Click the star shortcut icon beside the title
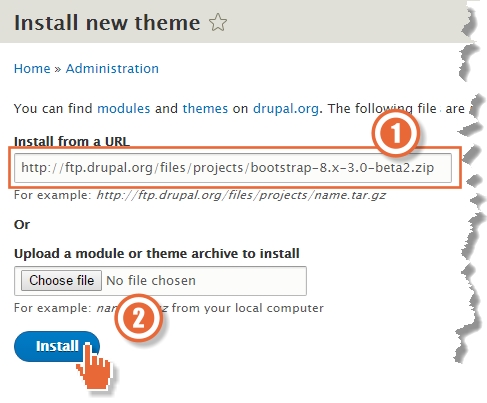The height and width of the screenshot is (403, 487). [x=218, y=22]
